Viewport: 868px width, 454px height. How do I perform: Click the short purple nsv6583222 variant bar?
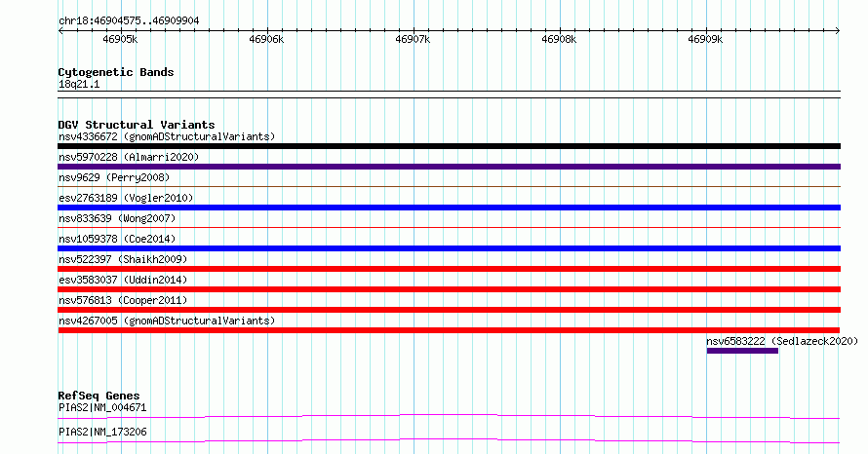[x=742, y=351]
